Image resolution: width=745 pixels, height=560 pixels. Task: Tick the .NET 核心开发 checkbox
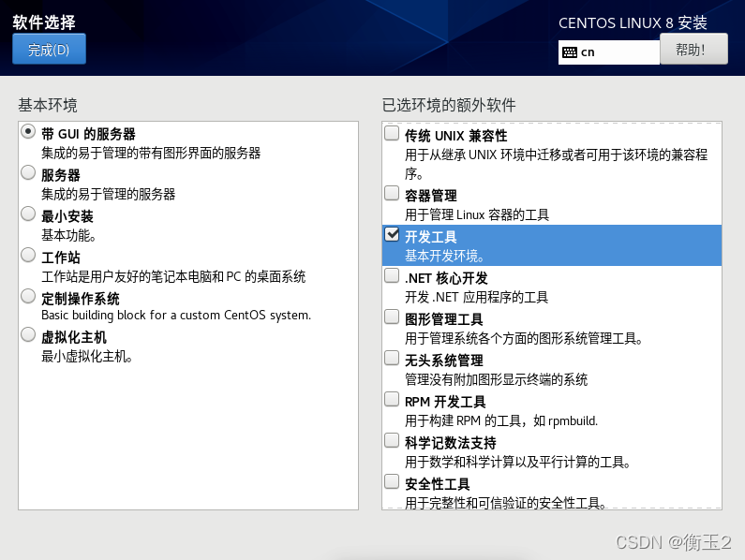(x=392, y=275)
